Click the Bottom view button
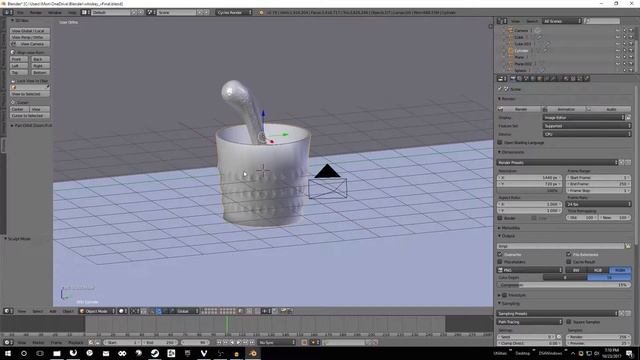Viewport: 640px width, 360px height. click(40, 72)
